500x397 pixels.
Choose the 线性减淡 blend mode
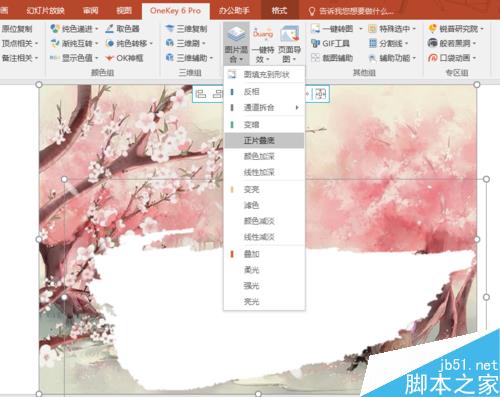click(x=264, y=237)
